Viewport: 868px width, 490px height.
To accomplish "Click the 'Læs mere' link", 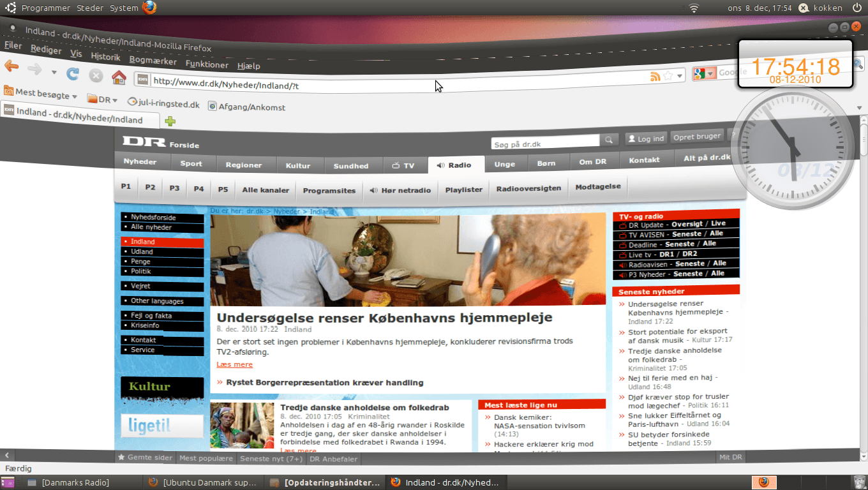I will [x=234, y=364].
